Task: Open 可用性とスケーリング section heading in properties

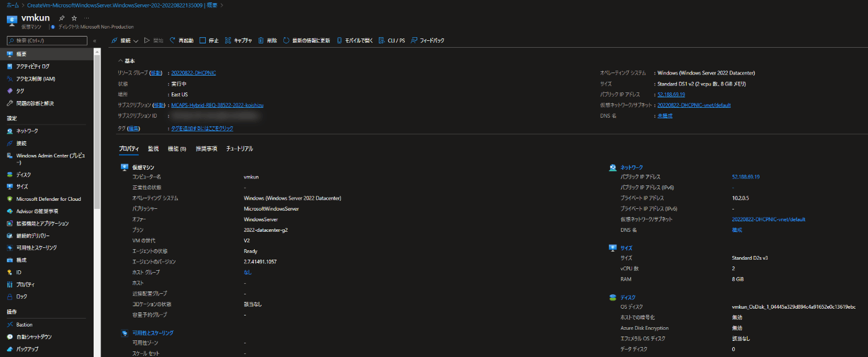Action: click(153, 333)
